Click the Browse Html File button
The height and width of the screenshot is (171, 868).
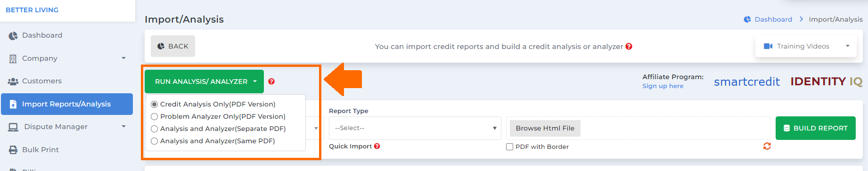[x=545, y=128]
